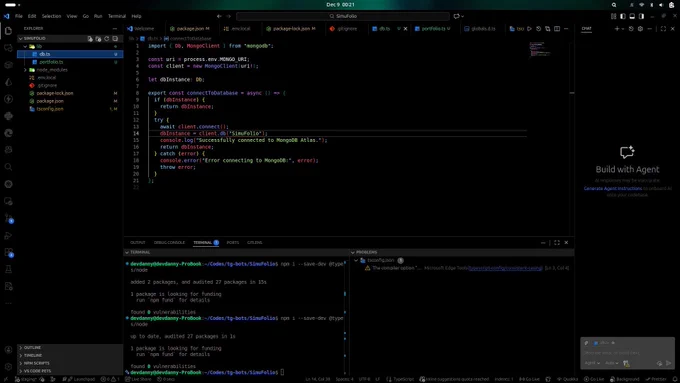Create a new folder in SIMUFOLIO explorer
Image resolution: width=680 pixels, height=383 pixels.
98,39
